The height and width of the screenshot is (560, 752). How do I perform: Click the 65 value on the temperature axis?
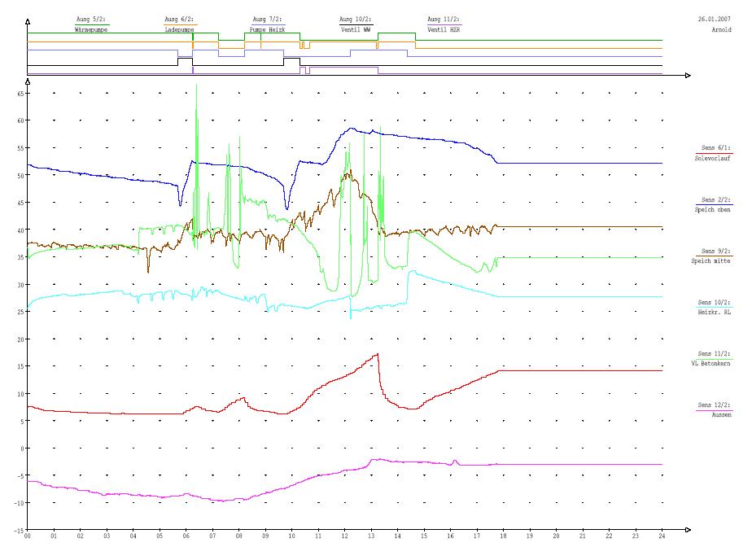point(20,94)
